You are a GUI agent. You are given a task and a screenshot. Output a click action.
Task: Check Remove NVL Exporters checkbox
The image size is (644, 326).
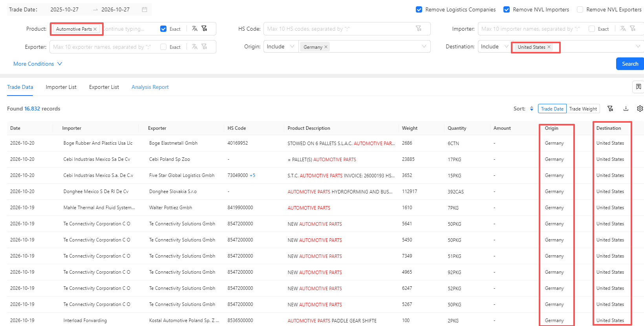pyautogui.click(x=580, y=9)
